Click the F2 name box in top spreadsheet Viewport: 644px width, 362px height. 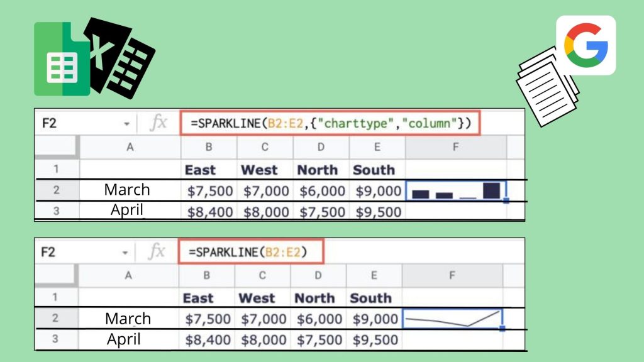(87, 123)
